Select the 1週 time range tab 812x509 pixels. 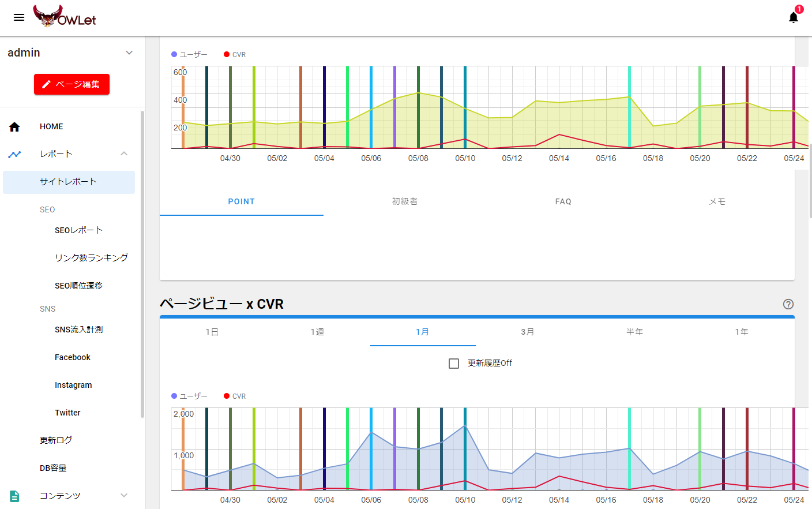pos(317,332)
